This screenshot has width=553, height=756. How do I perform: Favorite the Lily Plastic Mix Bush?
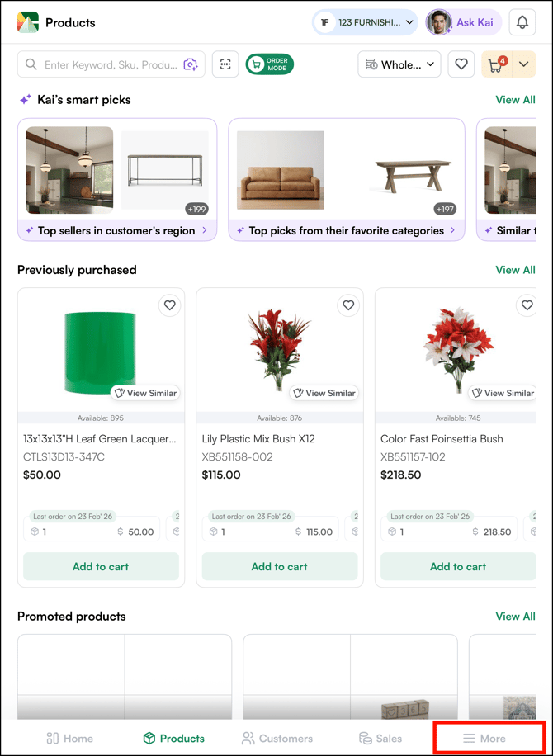click(x=348, y=305)
